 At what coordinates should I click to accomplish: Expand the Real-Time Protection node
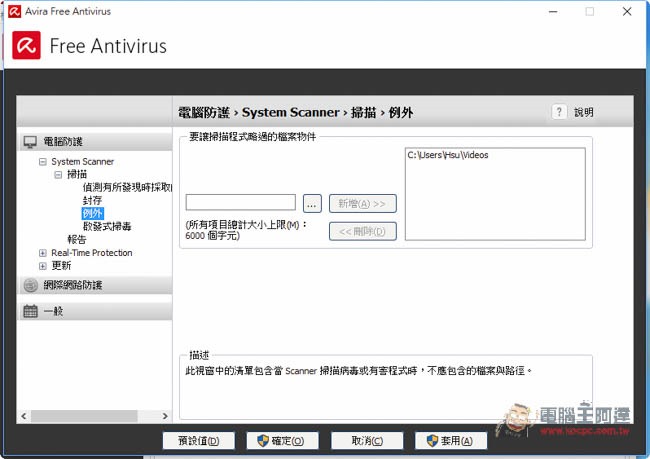click(43, 253)
